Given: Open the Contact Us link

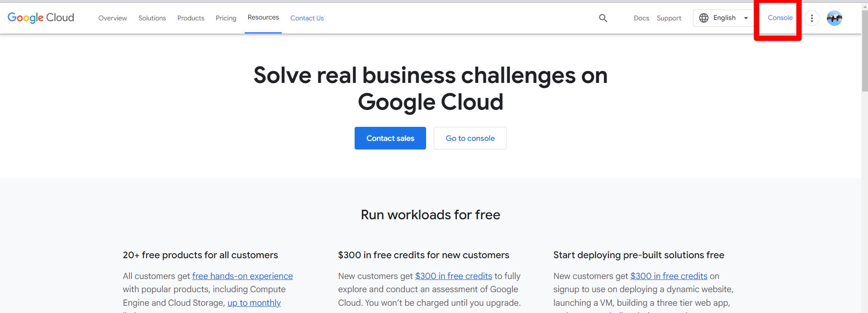Looking at the screenshot, I should pyautogui.click(x=307, y=18).
